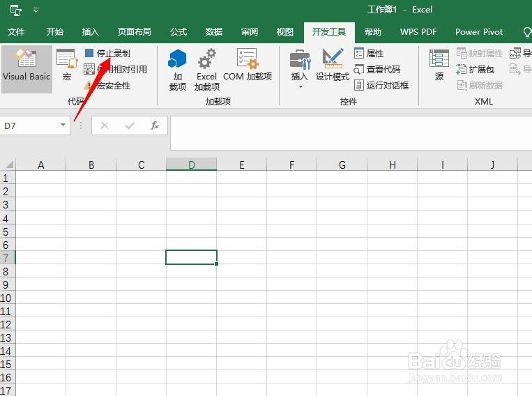
Task: Select column G header
Action: pyautogui.click(x=342, y=165)
